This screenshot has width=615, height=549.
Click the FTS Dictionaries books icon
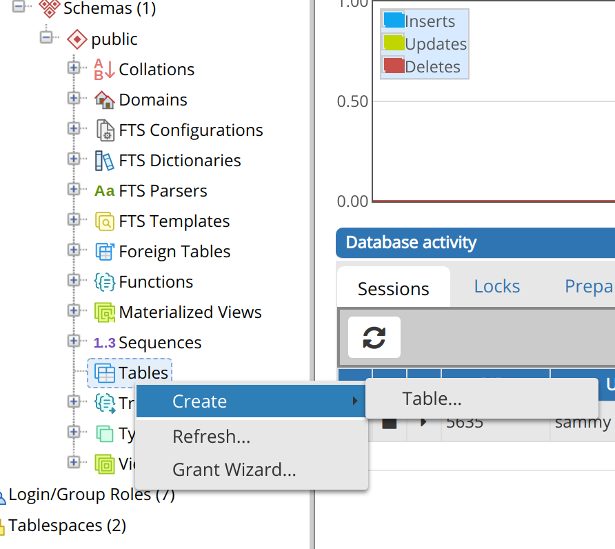point(104,160)
